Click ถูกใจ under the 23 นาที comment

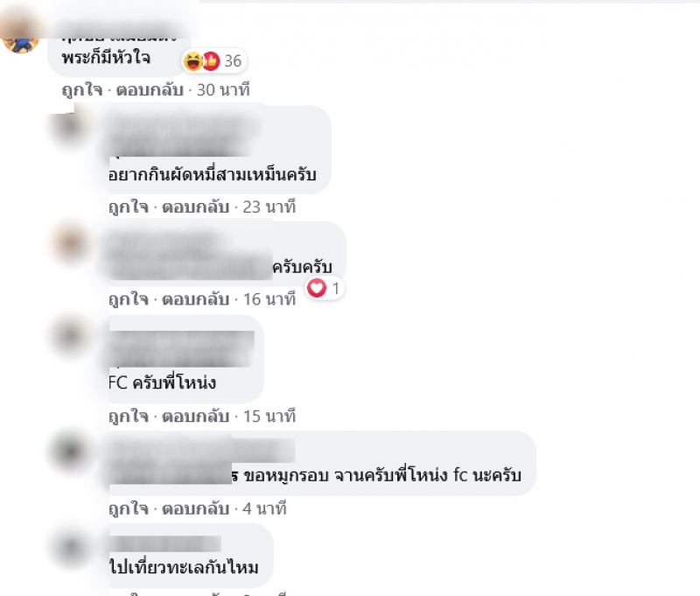pos(129,207)
